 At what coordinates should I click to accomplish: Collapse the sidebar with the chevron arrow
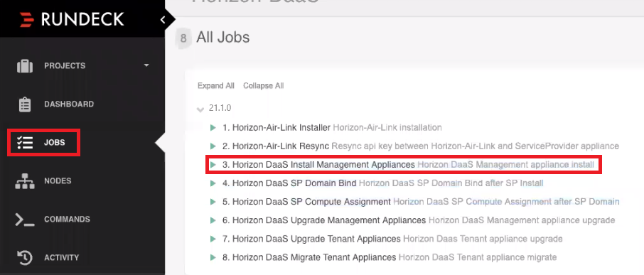[163, 19]
